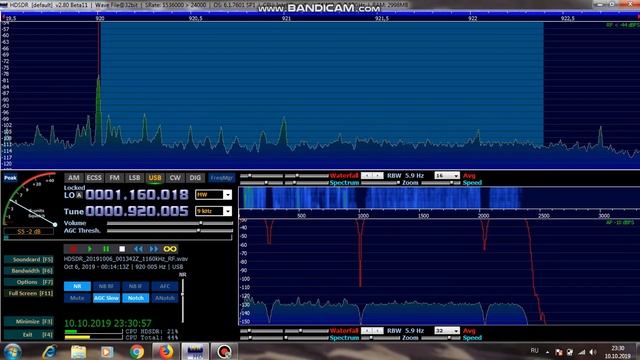
Task: Adjust lower Zoom slider
Action: click(380, 338)
